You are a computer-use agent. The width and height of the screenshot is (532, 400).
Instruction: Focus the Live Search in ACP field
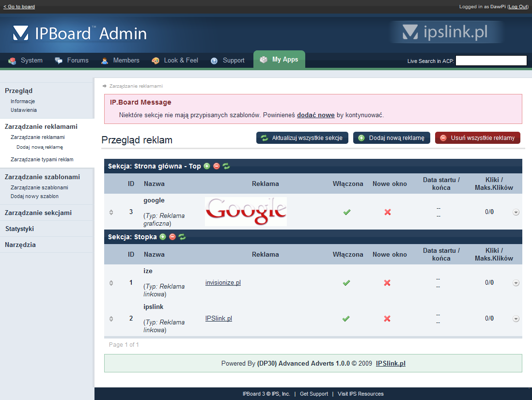(491, 61)
